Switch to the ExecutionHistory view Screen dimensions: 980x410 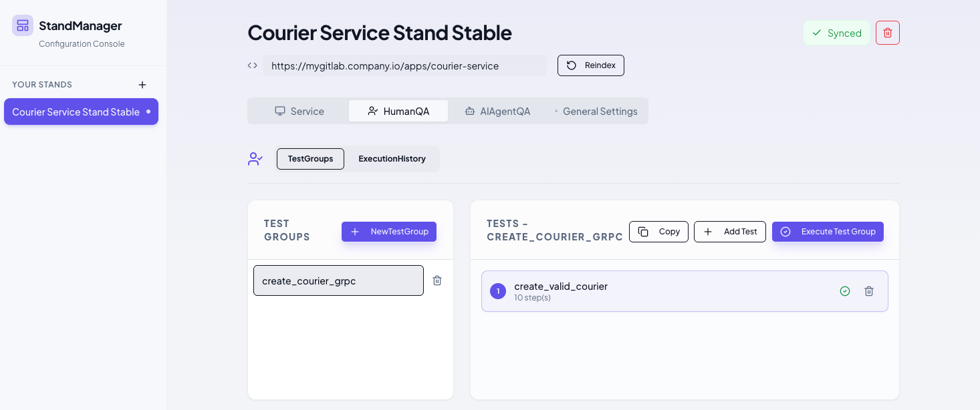pyautogui.click(x=392, y=159)
